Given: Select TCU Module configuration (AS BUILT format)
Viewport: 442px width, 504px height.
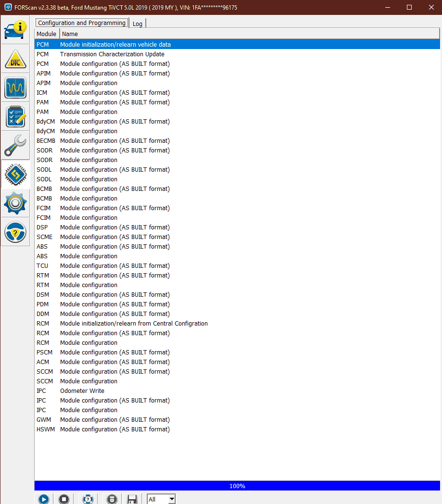Looking at the screenshot, I should [237, 266].
